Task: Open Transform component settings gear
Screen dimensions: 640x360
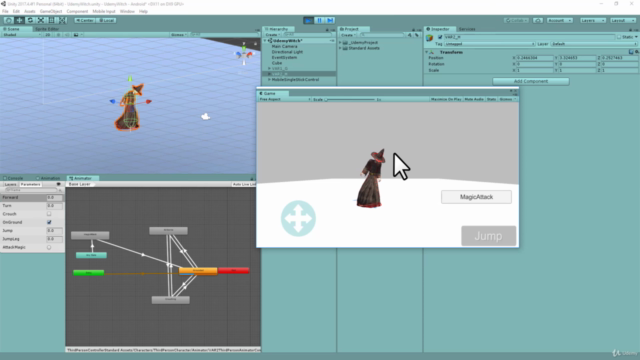Action: [x=637, y=52]
